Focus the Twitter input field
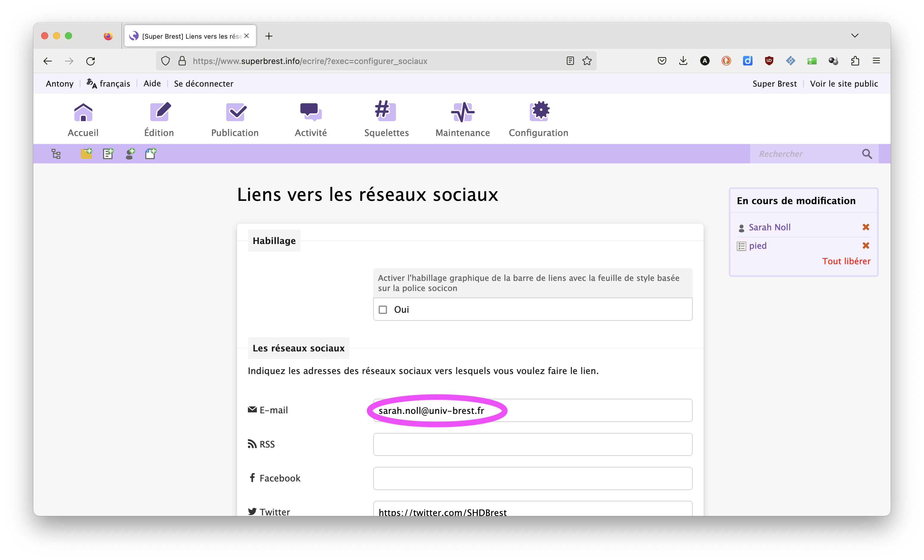This screenshot has height=560, width=924. pyautogui.click(x=533, y=509)
